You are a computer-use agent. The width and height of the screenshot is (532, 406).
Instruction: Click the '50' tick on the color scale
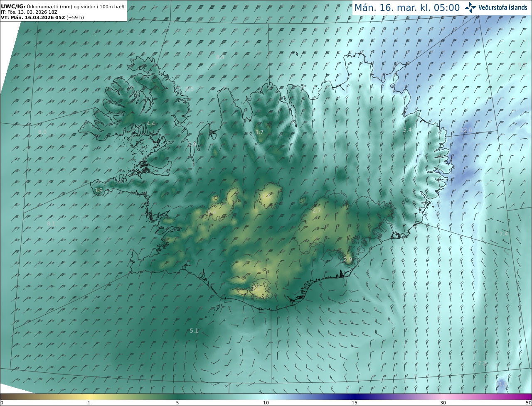[528, 403]
